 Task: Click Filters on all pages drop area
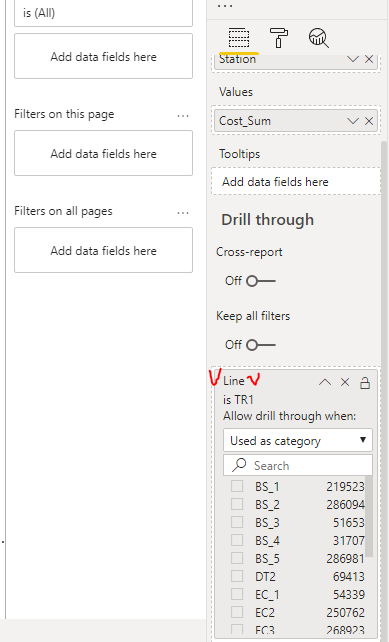tap(104, 250)
